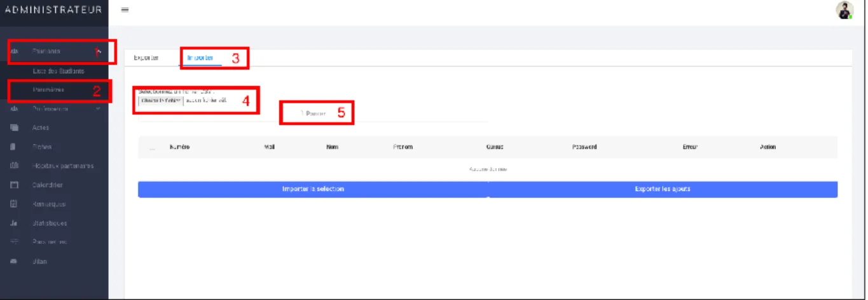
Task: Toggle the select-all checkbox in table header
Action: point(152,148)
